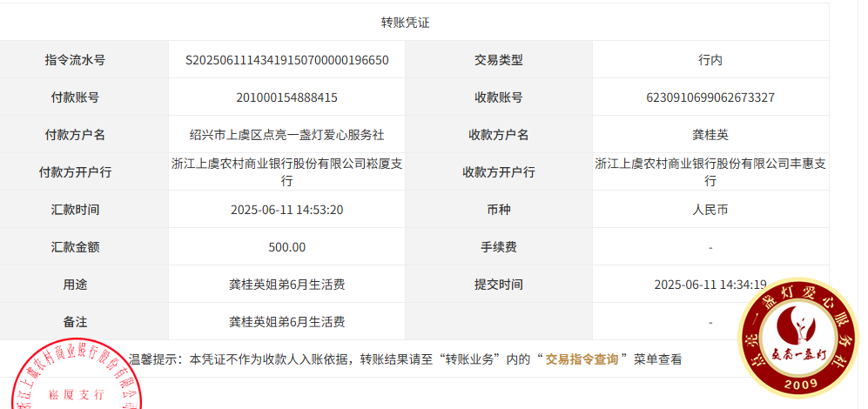The width and height of the screenshot is (868, 409).
Task: Select serial number S20250611143419150700000196650
Action: tap(286, 60)
